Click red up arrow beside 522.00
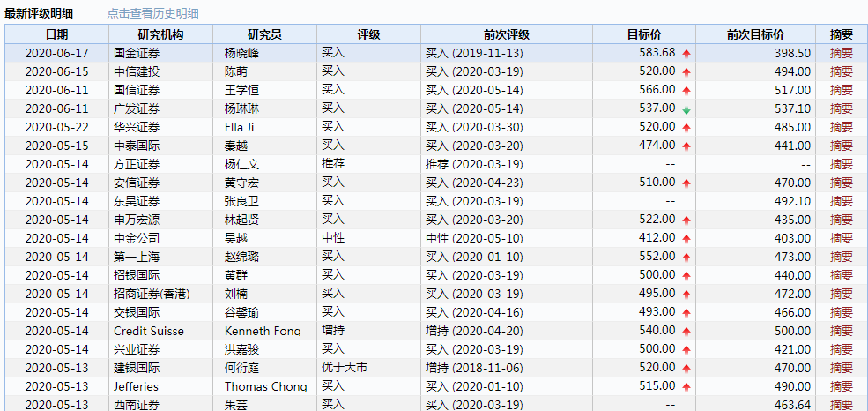This screenshot has width=868, height=411. coord(686,220)
